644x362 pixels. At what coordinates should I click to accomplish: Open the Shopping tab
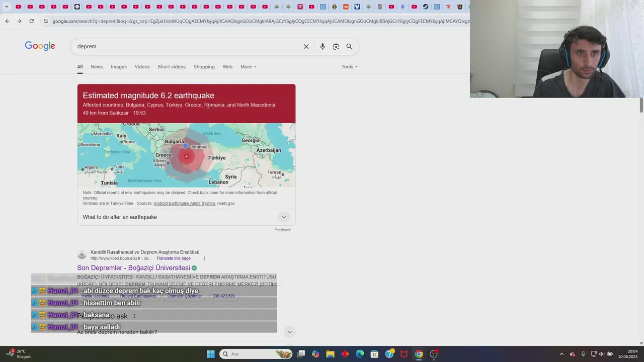pyautogui.click(x=204, y=67)
